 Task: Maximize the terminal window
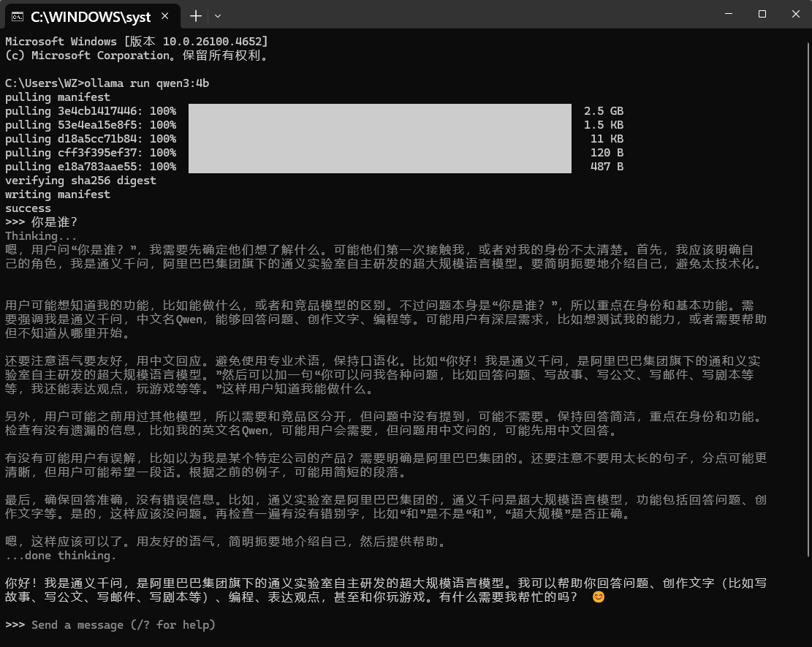(x=762, y=14)
